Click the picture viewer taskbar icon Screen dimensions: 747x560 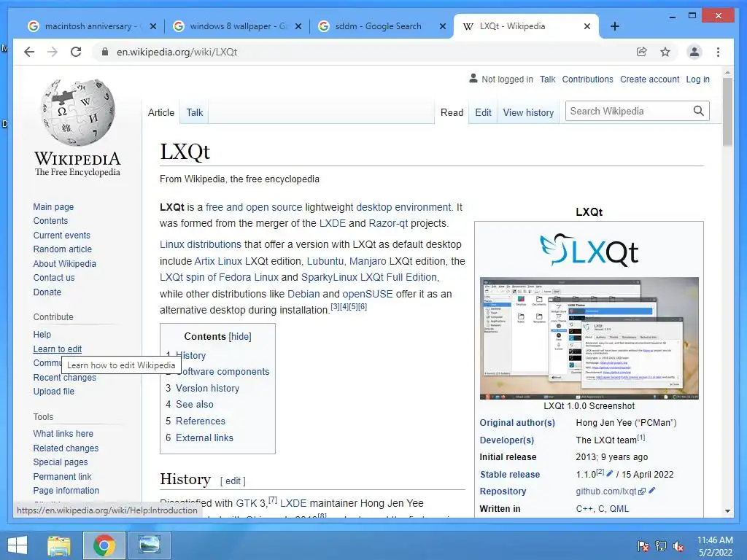point(149,545)
